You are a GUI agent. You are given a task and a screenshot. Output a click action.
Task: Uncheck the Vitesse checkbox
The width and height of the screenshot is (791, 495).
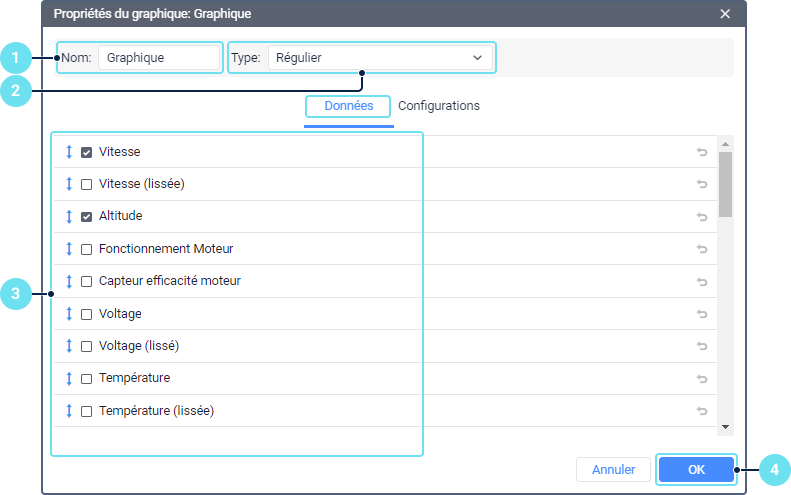(87, 152)
